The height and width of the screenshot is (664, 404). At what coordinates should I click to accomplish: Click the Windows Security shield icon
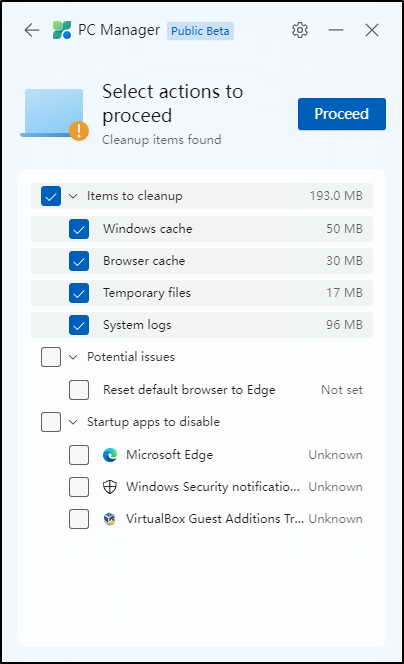click(110, 487)
